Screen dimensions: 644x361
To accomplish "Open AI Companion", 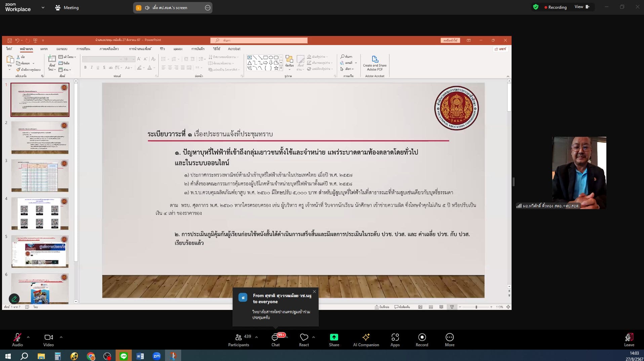I will coord(366,337).
